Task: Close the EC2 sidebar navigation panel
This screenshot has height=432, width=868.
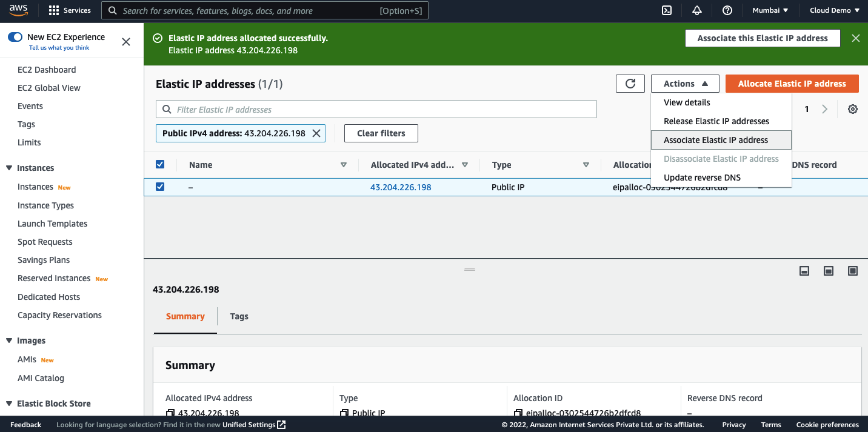Action: pos(126,42)
